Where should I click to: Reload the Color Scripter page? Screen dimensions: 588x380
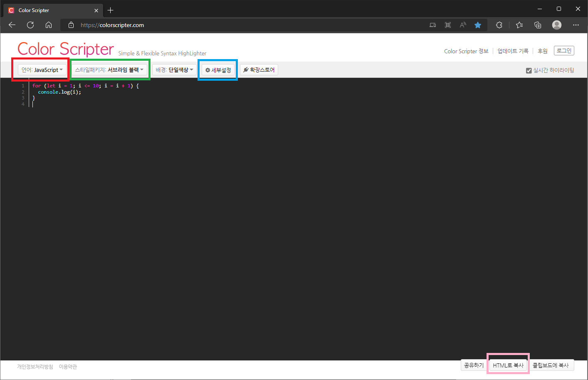(x=30, y=25)
